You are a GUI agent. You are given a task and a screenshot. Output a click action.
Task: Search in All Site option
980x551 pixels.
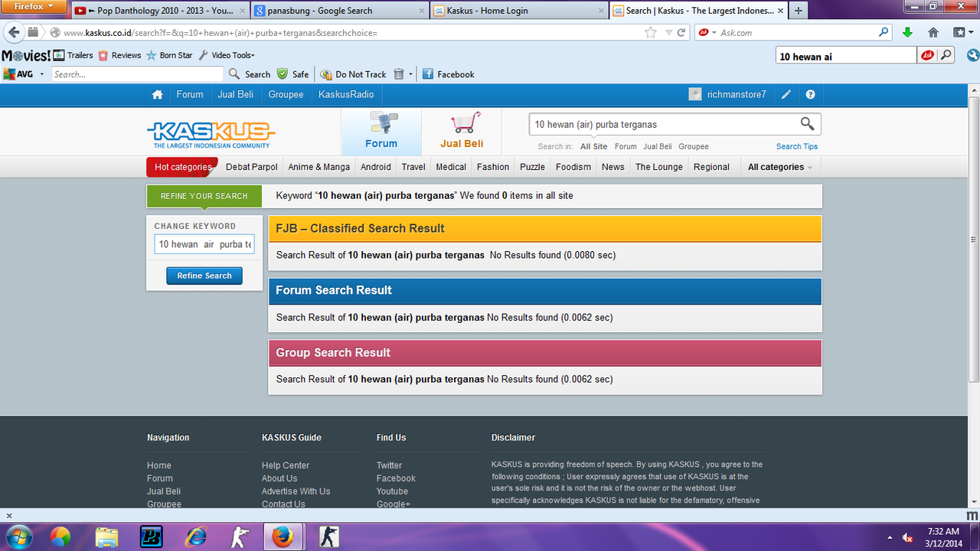(x=594, y=146)
